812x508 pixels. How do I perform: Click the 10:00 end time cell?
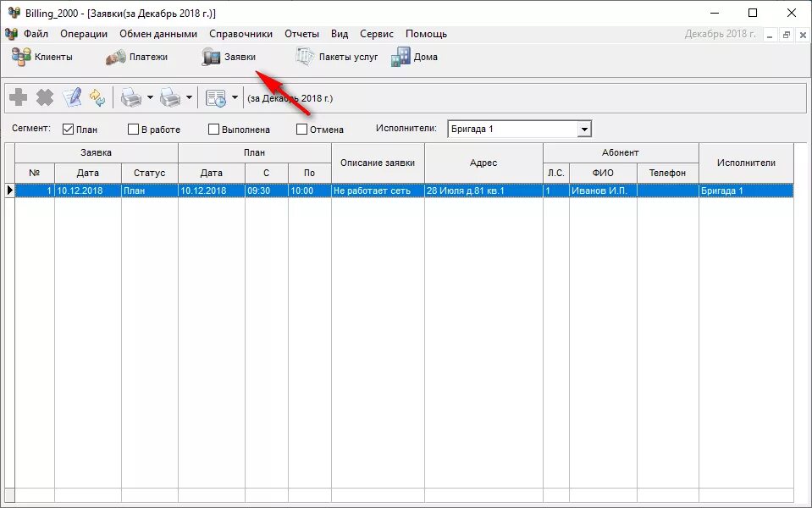click(x=309, y=190)
